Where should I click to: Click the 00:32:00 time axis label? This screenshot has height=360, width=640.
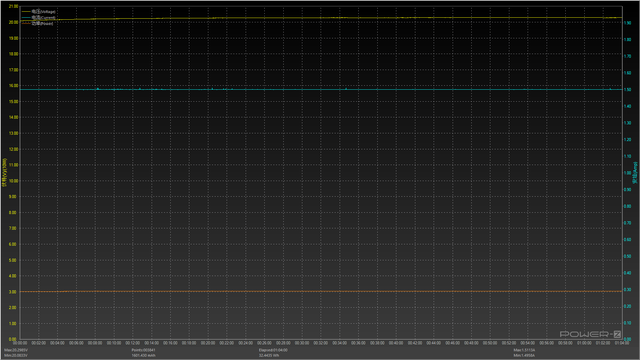coord(321,343)
